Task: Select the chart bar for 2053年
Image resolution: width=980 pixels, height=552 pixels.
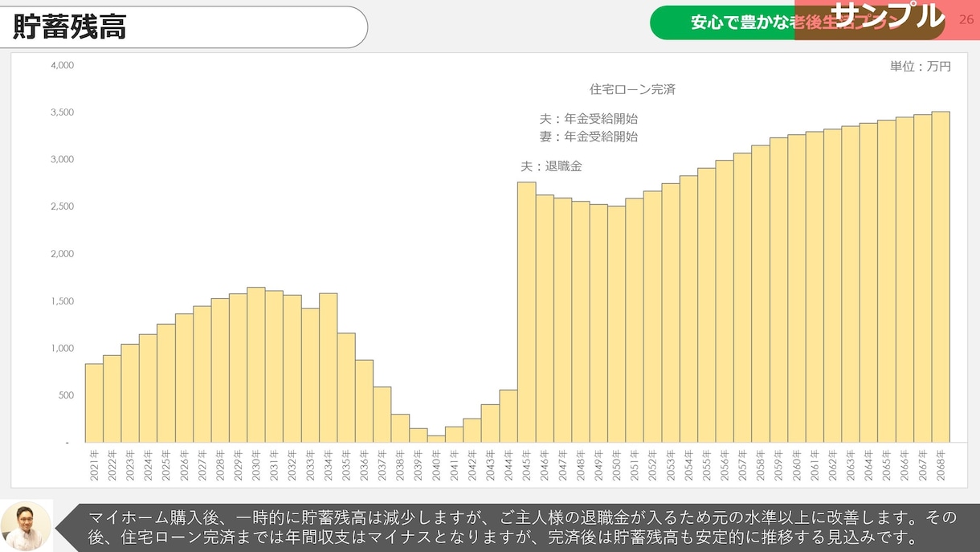Action: point(670,313)
